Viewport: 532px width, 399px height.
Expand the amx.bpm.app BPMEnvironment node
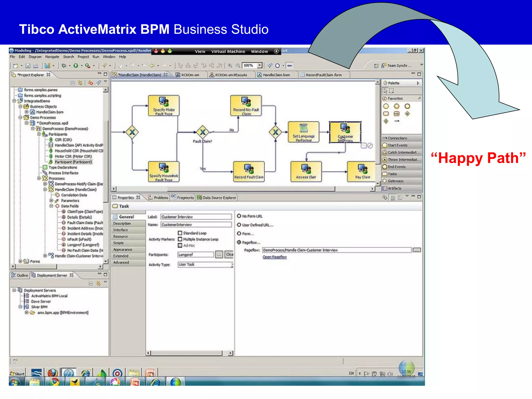26,312
